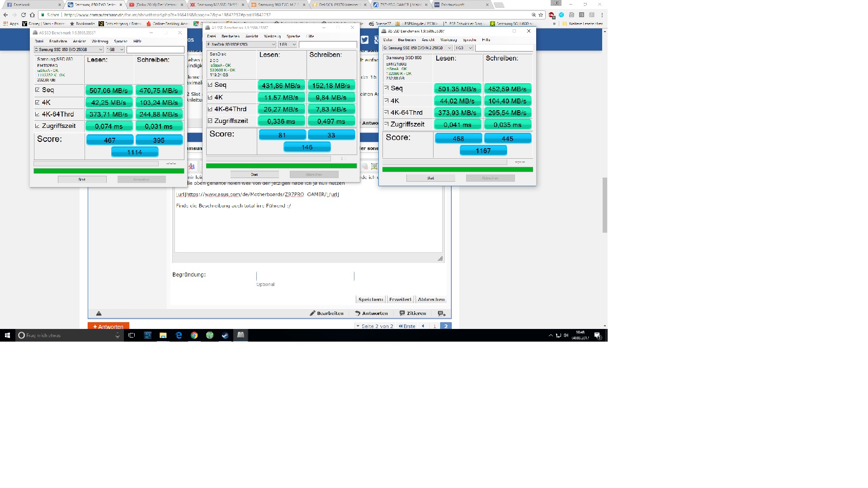868x488 pixels.
Task: Switch to the Z97-PRO GAMER browser tab
Action: click(400, 5)
